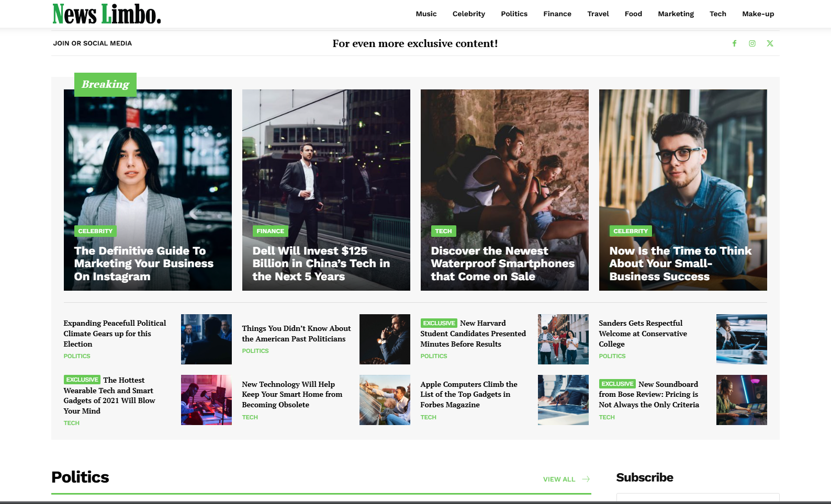The width and height of the screenshot is (831, 504).
Task: Open the Facebook social icon
Action: (734, 43)
